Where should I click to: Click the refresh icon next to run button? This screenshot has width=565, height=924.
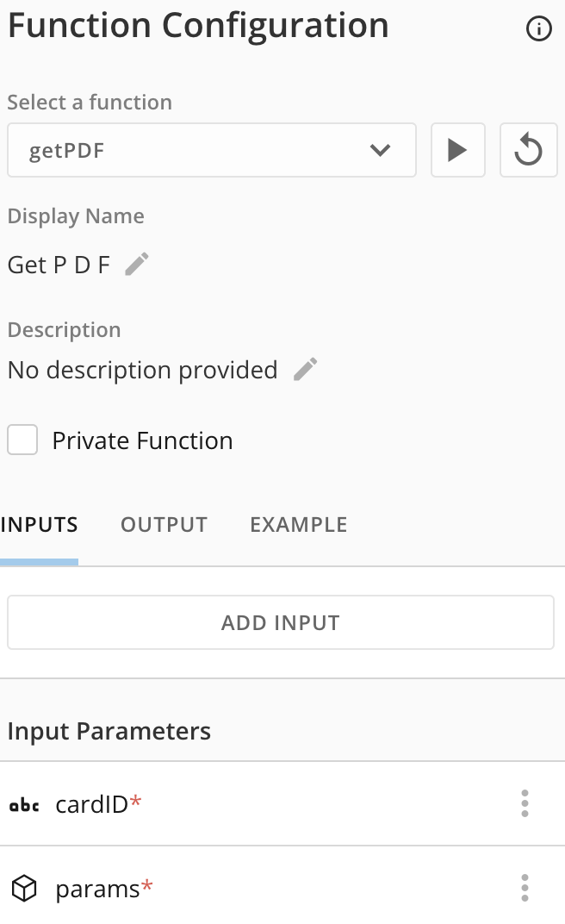(529, 149)
